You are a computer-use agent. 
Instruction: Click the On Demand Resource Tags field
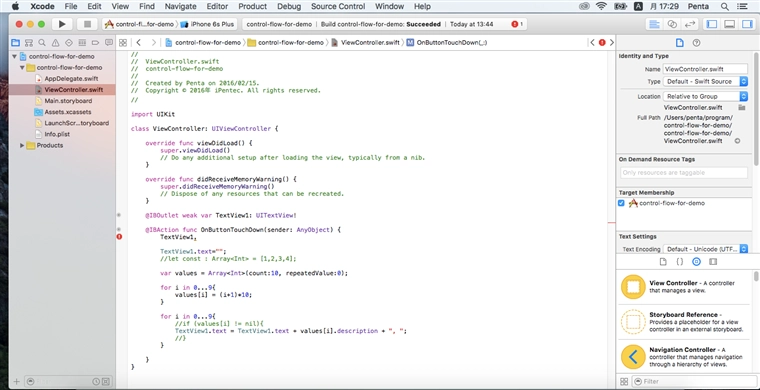coord(684,173)
